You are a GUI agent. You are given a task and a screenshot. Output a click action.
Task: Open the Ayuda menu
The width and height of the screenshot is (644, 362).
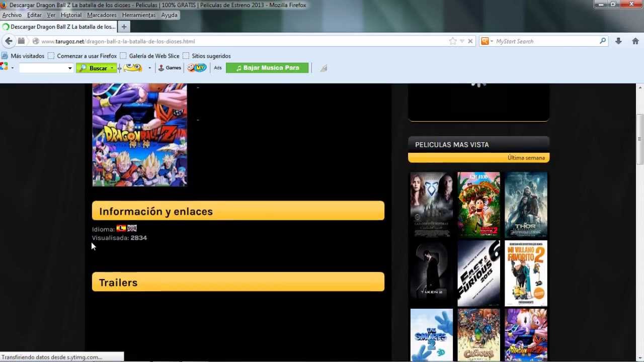pyautogui.click(x=169, y=15)
